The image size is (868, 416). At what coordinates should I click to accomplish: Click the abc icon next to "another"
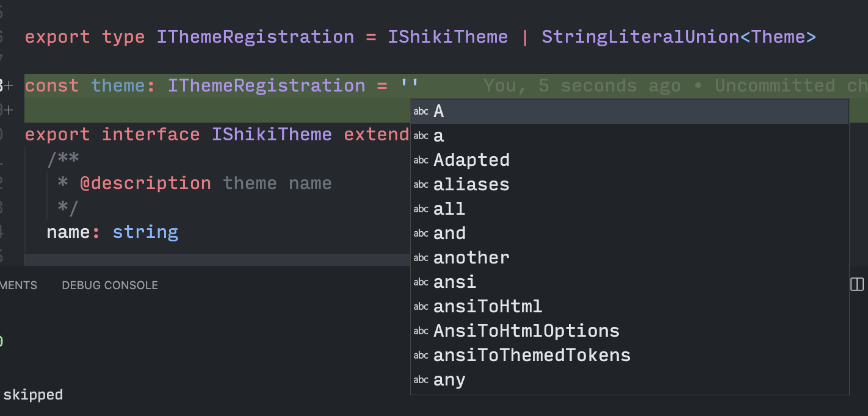(x=421, y=257)
